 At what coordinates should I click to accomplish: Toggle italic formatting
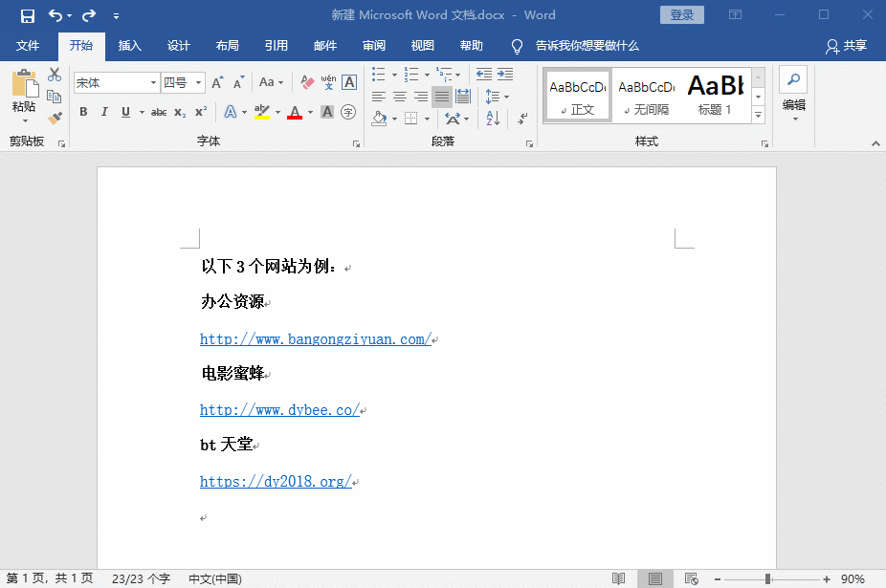point(104,112)
